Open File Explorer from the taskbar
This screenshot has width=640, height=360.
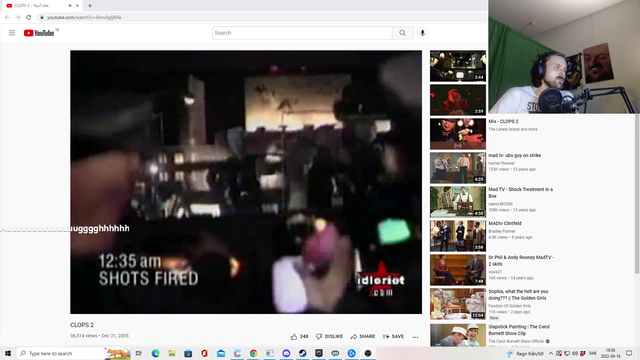click(172, 353)
